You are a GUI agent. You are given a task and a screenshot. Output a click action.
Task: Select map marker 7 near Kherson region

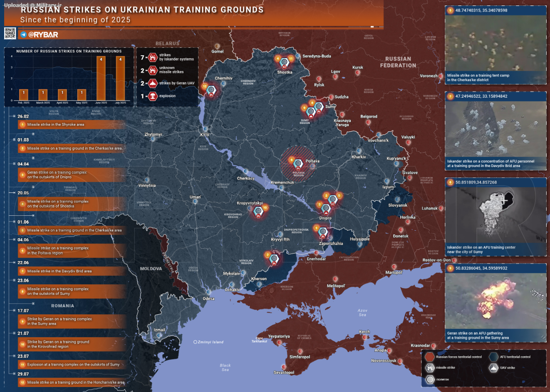268,255
